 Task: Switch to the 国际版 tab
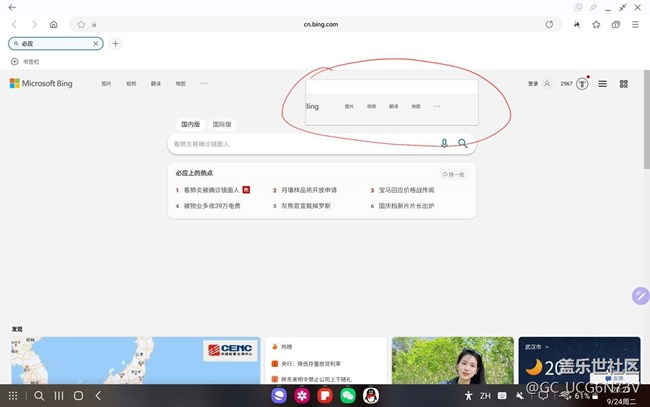(x=222, y=124)
